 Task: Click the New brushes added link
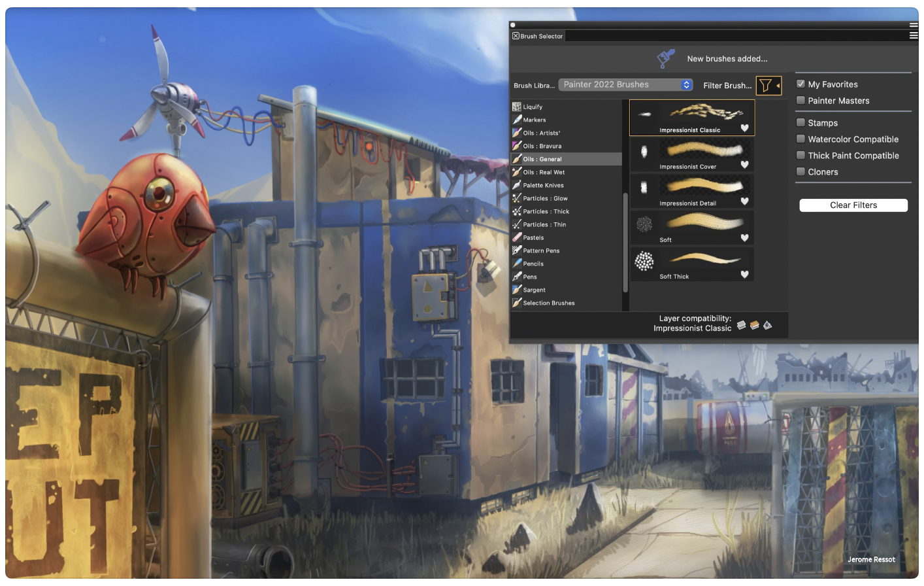[727, 59]
